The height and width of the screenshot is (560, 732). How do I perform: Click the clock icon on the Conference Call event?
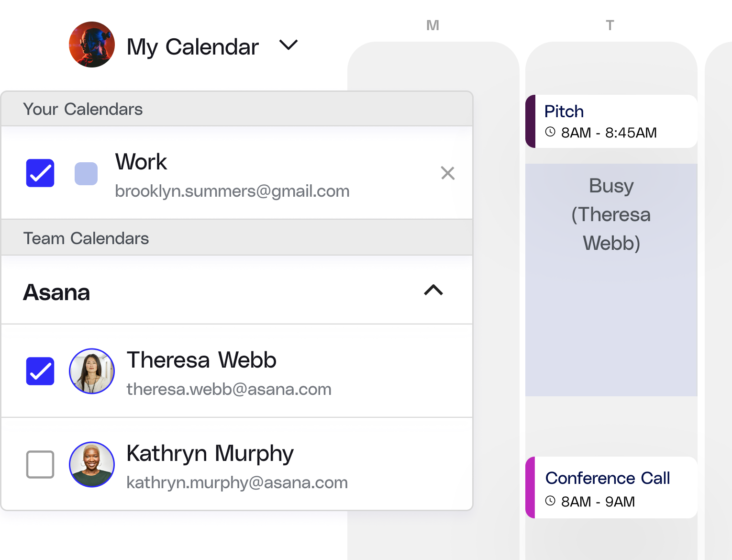[551, 502]
